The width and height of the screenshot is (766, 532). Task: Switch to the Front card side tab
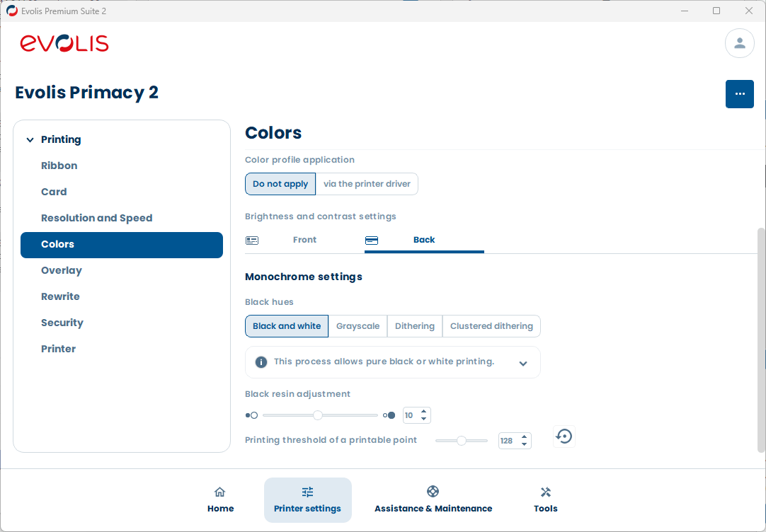304,240
